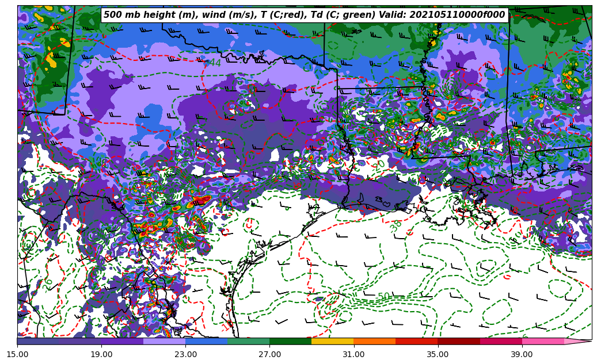The width and height of the screenshot is (597, 364).
Task: Select the light lavender colorbar segment
Action: (164, 341)
